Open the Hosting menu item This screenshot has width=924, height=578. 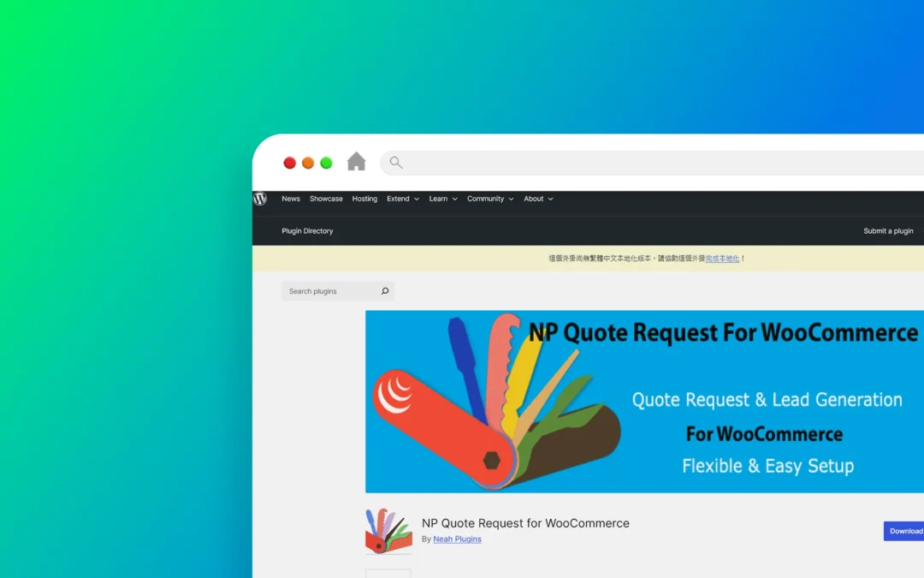(x=364, y=199)
